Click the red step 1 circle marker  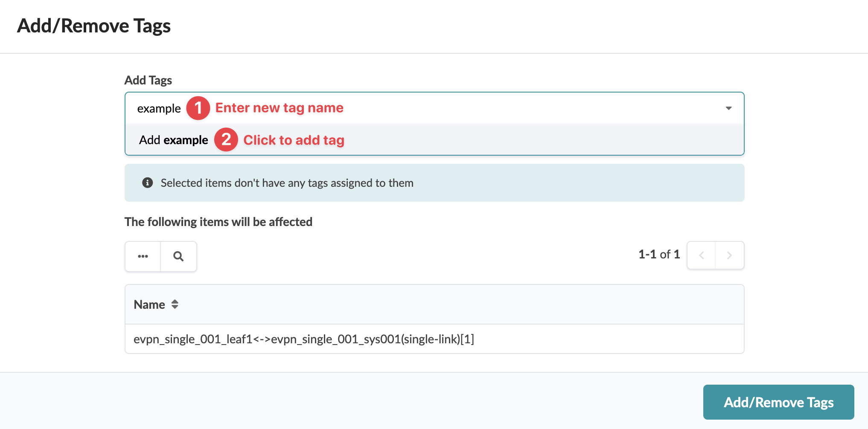(x=198, y=108)
